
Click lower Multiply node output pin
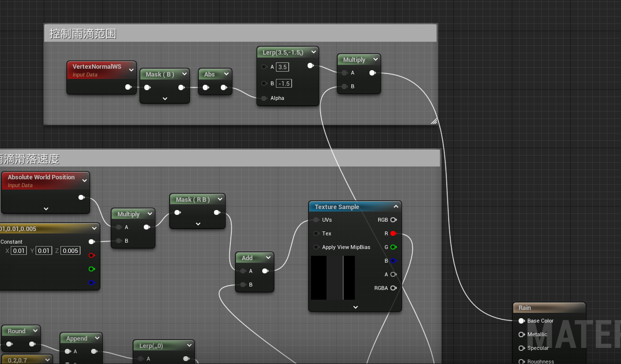coord(147,227)
